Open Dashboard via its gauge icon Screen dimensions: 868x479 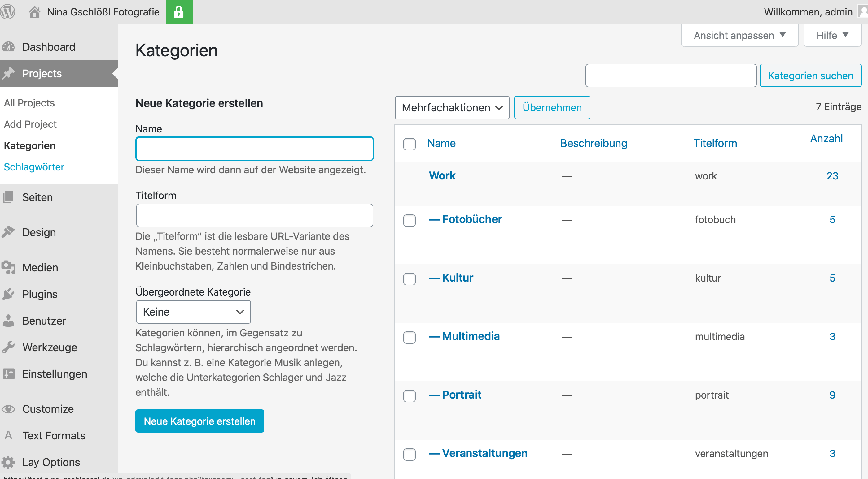click(x=8, y=47)
